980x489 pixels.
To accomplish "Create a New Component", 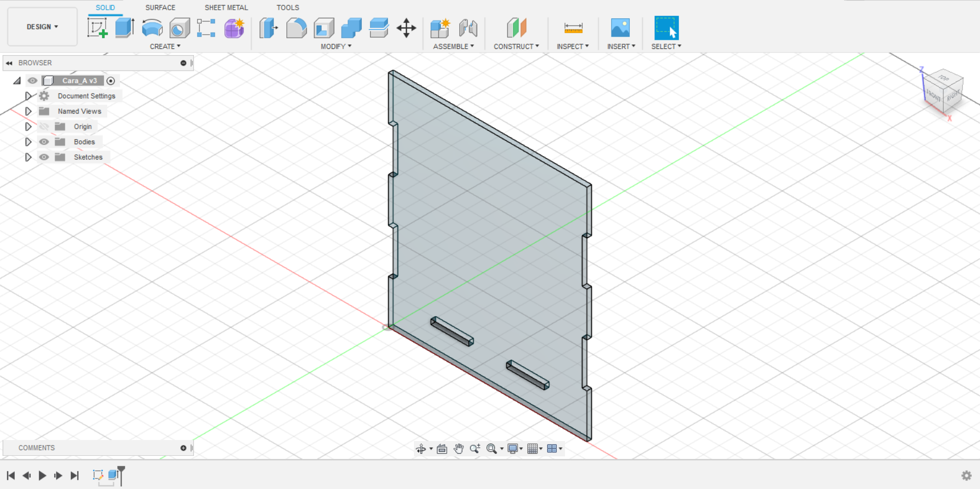I will [440, 28].
